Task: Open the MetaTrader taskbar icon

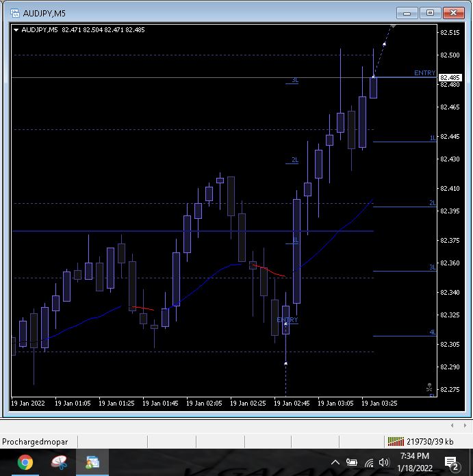Action: tap(92, 462)
